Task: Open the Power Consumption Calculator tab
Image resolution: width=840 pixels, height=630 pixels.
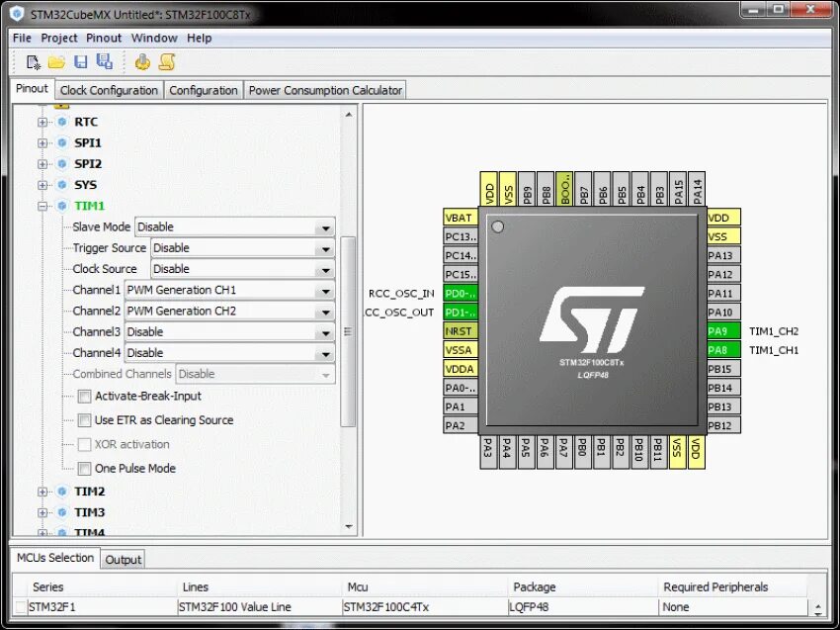Action: tap(325, 90)
